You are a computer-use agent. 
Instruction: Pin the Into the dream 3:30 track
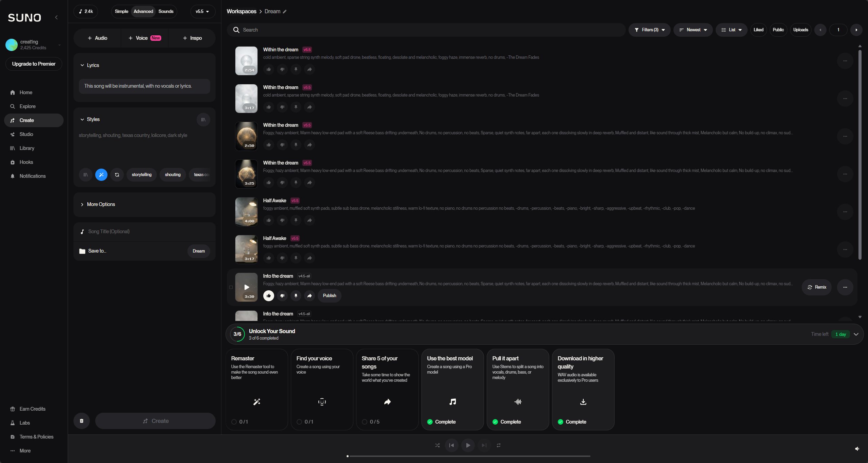point(296,296)
